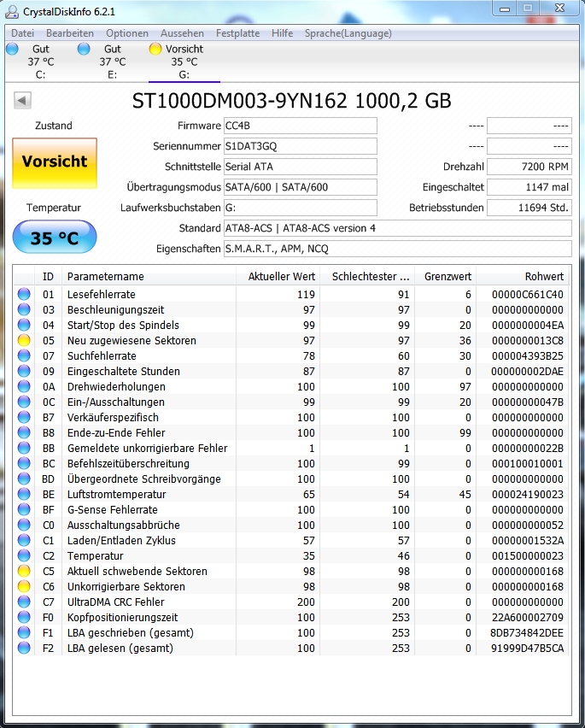Click the Aktueller Wert column header
This screenshot has width=585, height=728.
pos(278,277)
